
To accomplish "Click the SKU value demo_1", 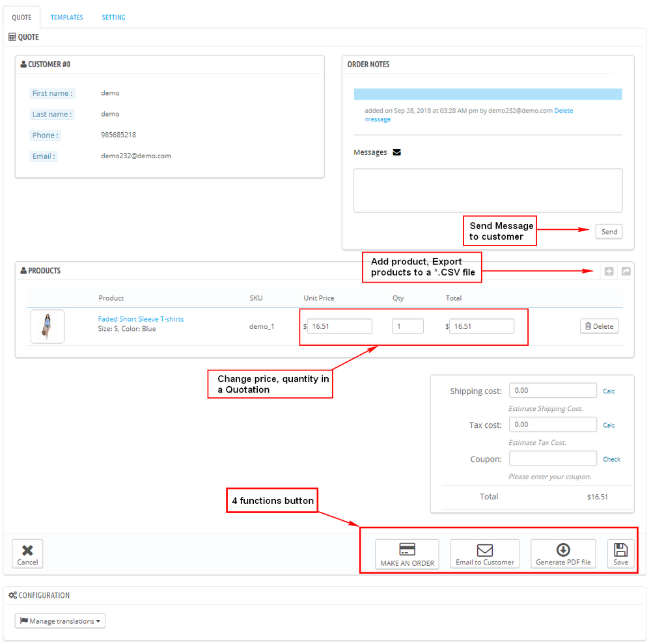I will (262, 326).
